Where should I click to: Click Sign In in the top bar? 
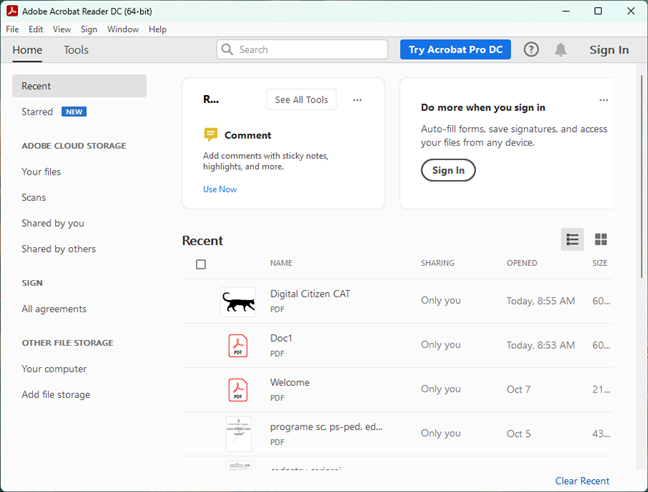609,50
